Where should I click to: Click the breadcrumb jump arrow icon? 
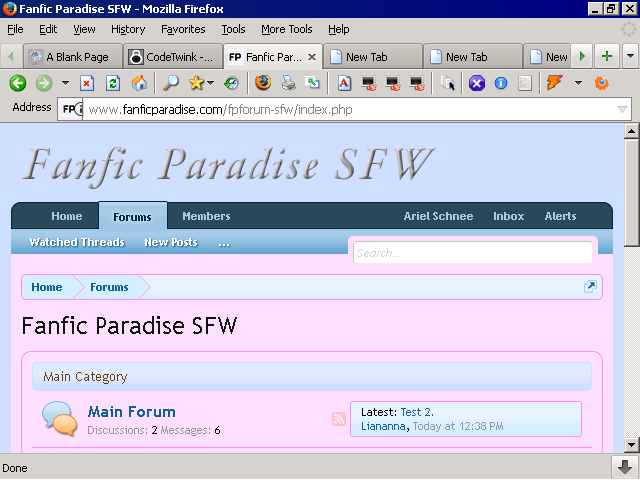(x=590, y=287)
